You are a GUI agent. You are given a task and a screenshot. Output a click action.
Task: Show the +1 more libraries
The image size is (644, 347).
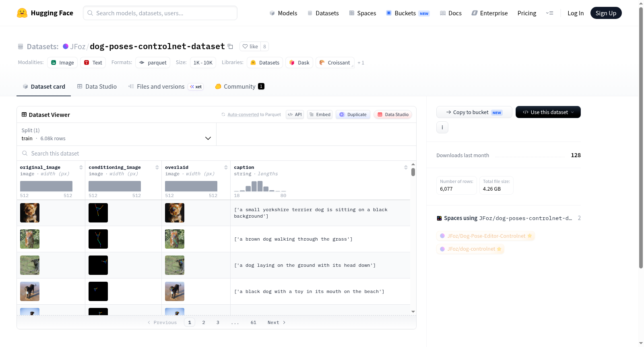click(x=361, y=62)
